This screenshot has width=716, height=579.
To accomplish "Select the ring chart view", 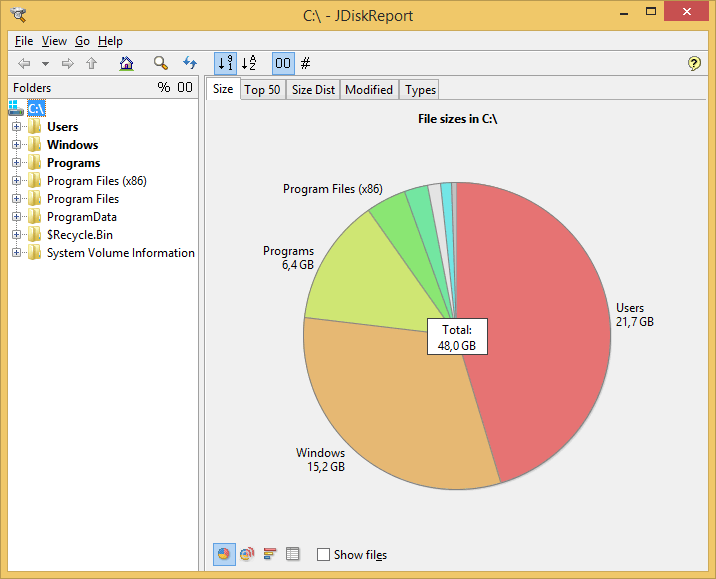I will point(247,554).
